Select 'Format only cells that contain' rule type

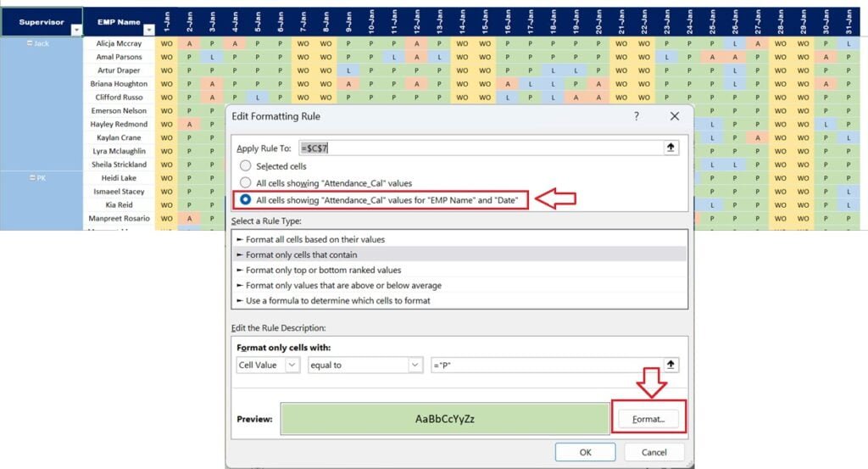459,254
